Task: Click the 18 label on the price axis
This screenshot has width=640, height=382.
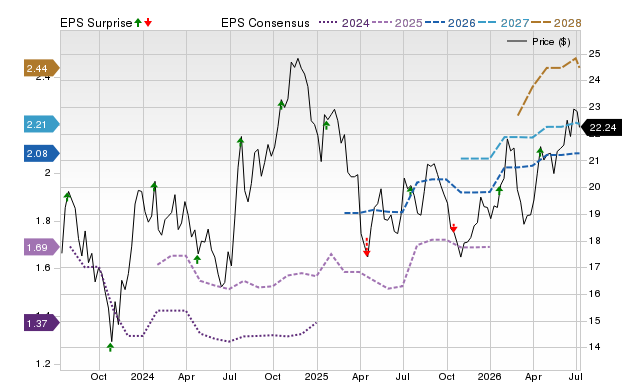Action: coord(594,241)
